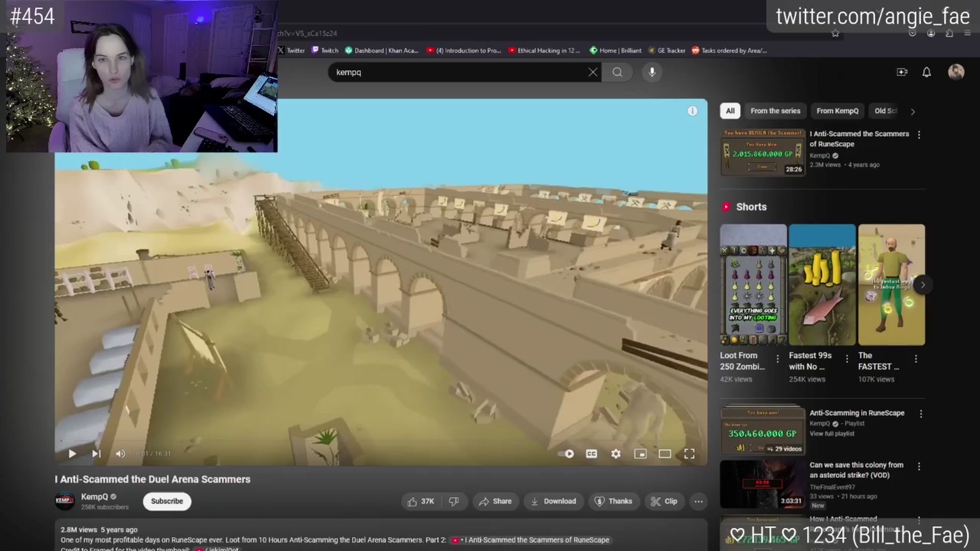Download the video

pyautogui.click(x=553, y=502)
